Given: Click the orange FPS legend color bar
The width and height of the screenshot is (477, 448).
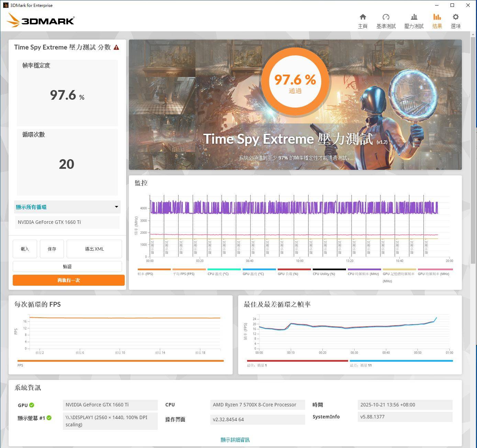Looking at the screenshot, I should pyautogui.click(x=120, y=361).
